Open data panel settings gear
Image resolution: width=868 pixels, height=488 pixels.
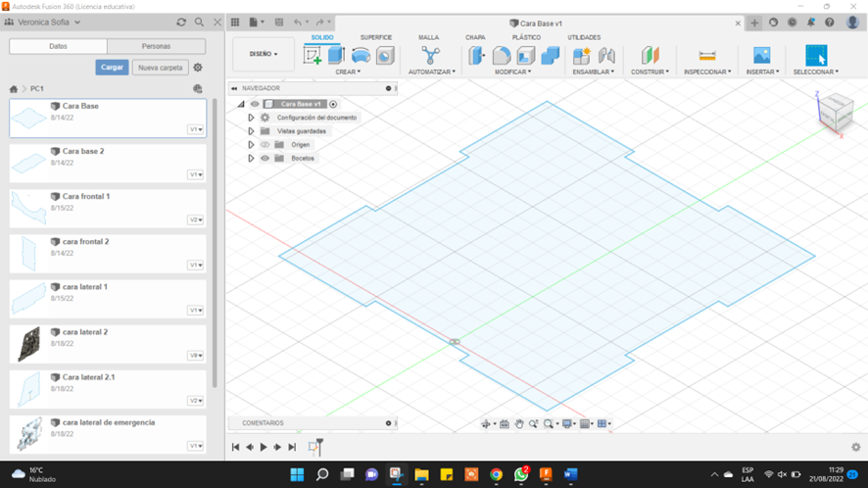tap(198, 68)
